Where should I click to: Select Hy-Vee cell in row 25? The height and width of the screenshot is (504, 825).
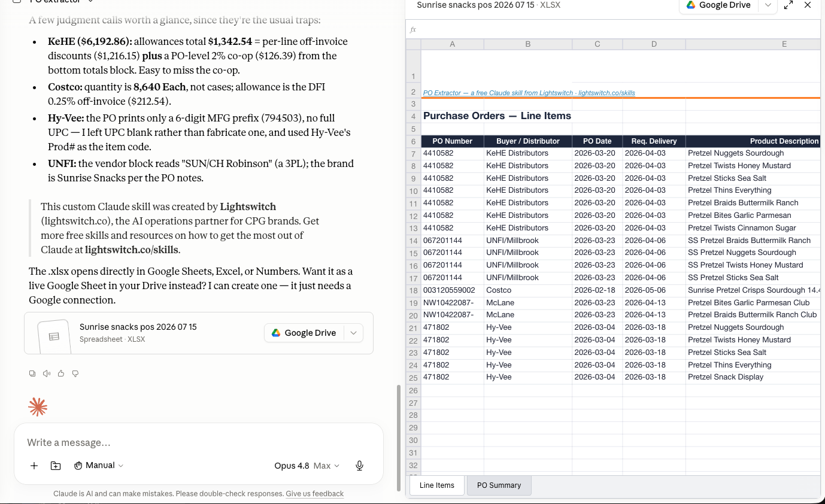pos(528,377)
